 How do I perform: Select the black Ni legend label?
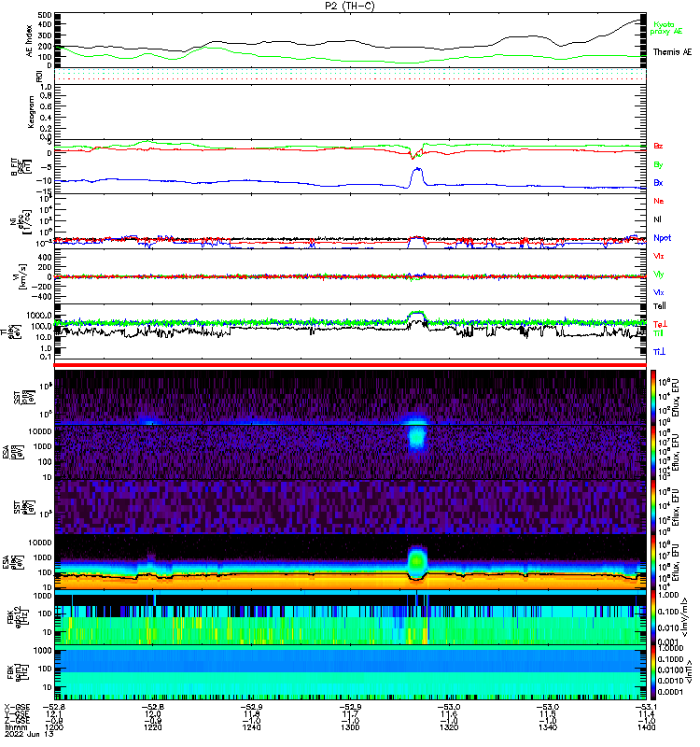658,219
